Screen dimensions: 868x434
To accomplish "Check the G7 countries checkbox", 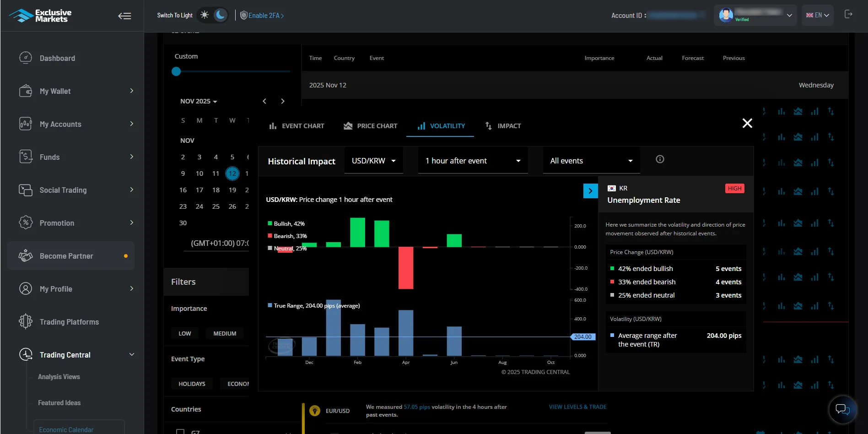I will coord(180,431).
